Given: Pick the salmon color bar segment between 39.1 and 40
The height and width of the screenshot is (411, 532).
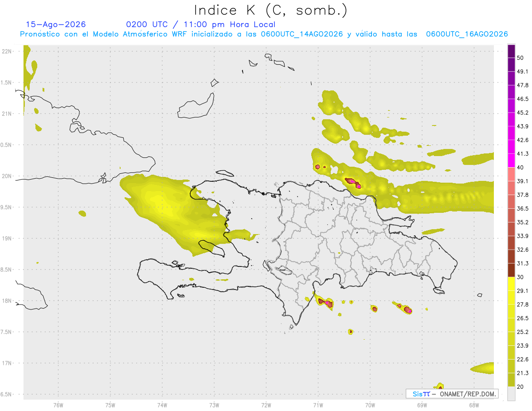Looking at the screenshot, I should coord(511,174).
